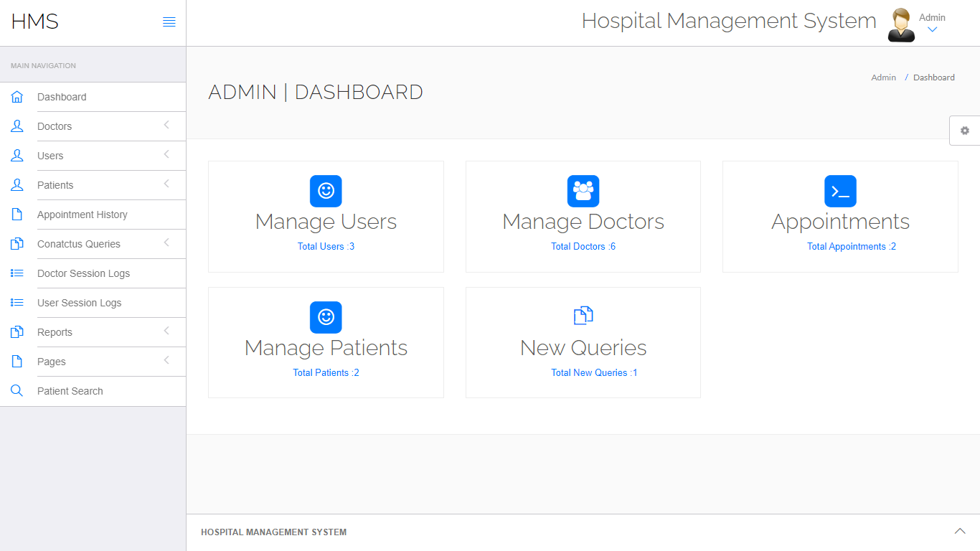Click the New Queries documents icon
The height and width of the screenshot is (551, 980).
(x=583, y=316)
